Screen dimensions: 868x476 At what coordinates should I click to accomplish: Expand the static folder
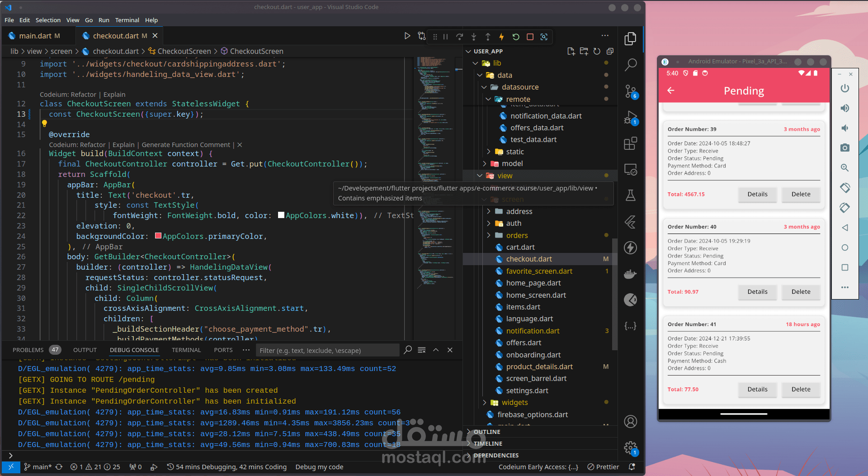(x=489, y=152)
